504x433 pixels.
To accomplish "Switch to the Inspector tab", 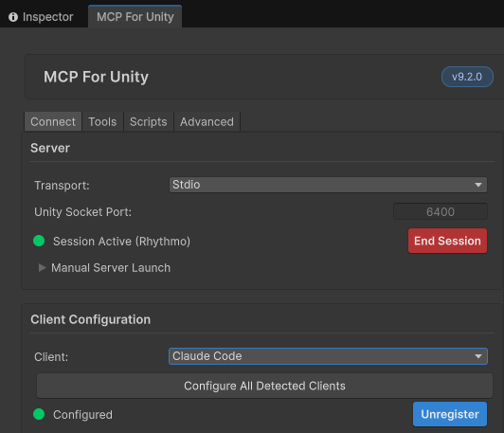I will click(x=41, y=17).
